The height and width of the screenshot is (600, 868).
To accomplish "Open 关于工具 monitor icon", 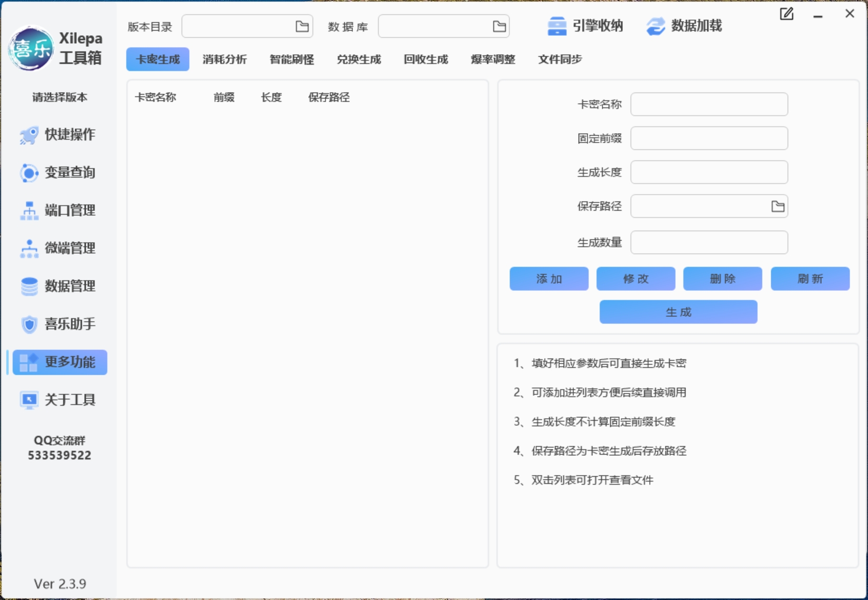I will 29,400.
